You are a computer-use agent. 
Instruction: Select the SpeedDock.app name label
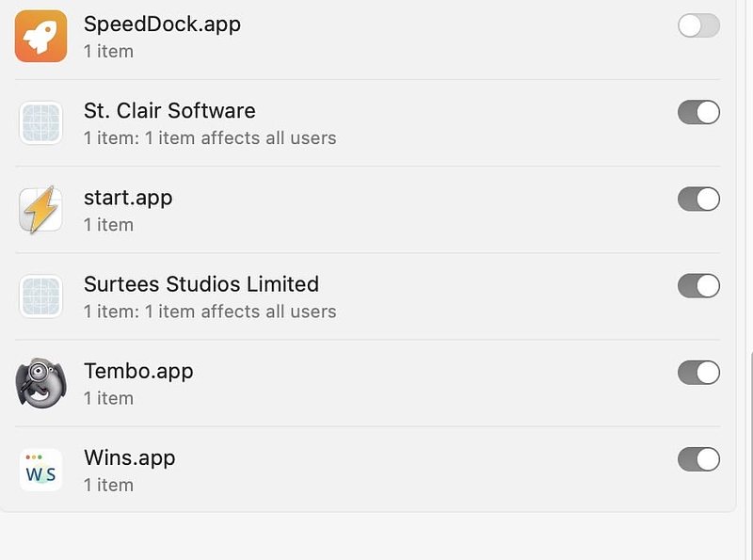click(162, 24)
